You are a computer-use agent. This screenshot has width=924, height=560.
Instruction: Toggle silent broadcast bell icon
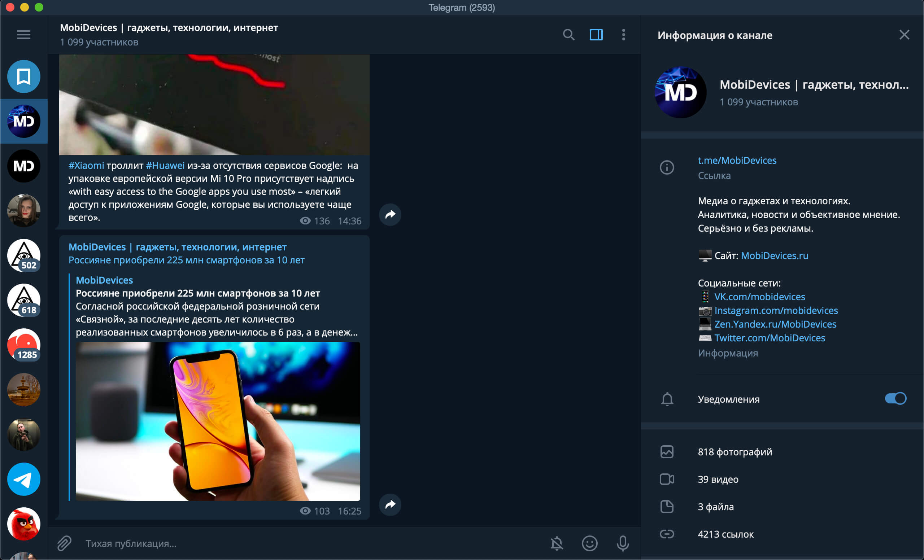(557, 543)
